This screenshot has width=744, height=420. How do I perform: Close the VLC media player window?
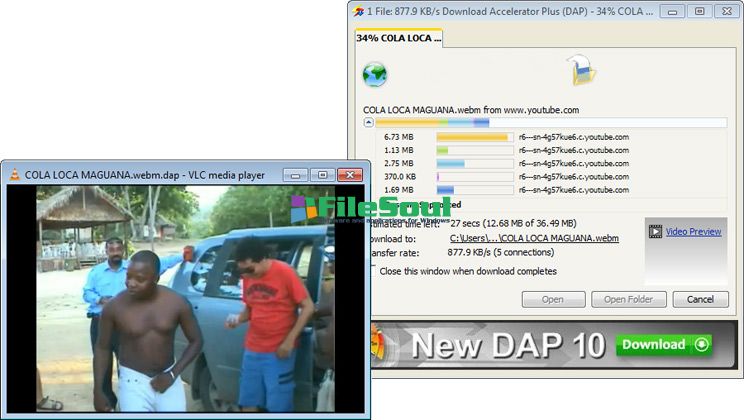tap(349, 175)
